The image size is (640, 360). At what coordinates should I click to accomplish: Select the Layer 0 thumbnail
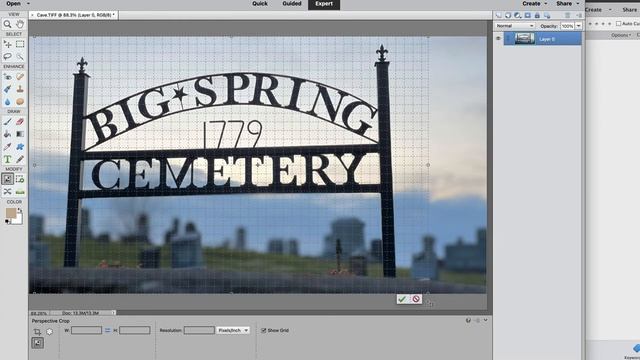(524, 38)
